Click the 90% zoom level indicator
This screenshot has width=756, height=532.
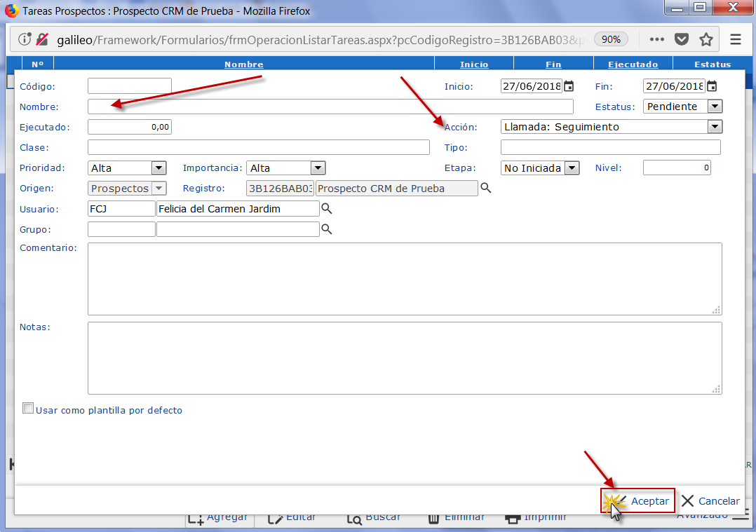[x=611, y=39]
